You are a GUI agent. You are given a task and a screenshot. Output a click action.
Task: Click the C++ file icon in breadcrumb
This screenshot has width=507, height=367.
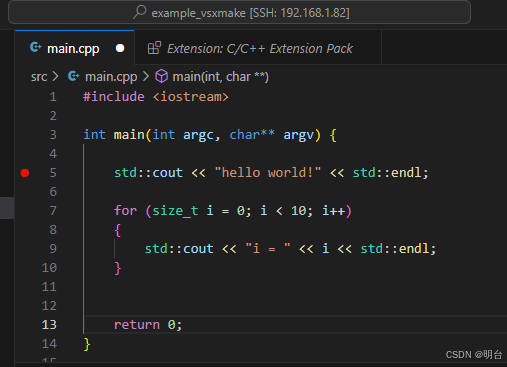pyautogui.click(x=73, y=76)
